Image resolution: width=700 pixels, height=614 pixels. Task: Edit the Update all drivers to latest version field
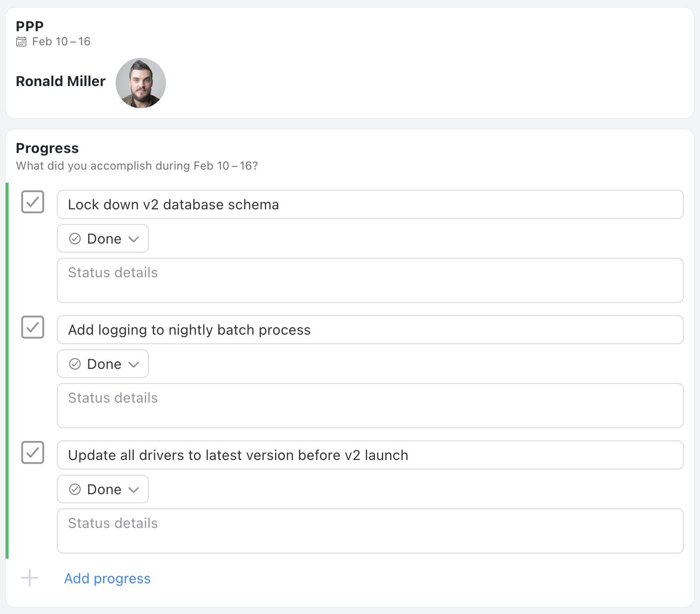tap(370, 455)
